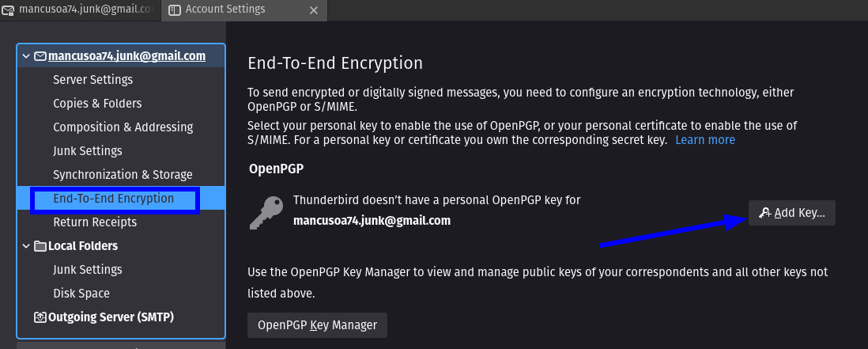Open the Learn more link
868x349 pixels.
(x=704, y=140)
